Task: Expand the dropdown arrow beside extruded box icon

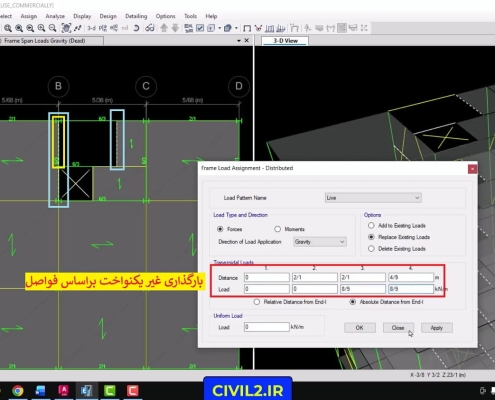Action: click(236, 28)
